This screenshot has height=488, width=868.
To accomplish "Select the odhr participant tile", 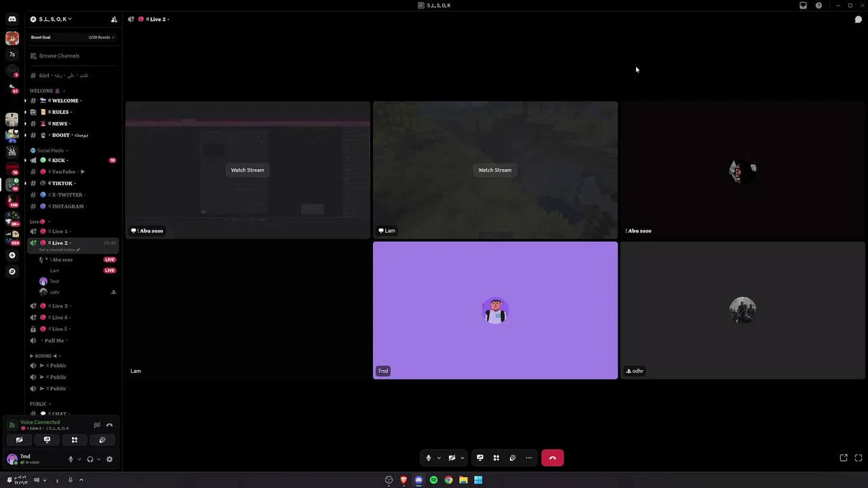I will click(743, 310).
